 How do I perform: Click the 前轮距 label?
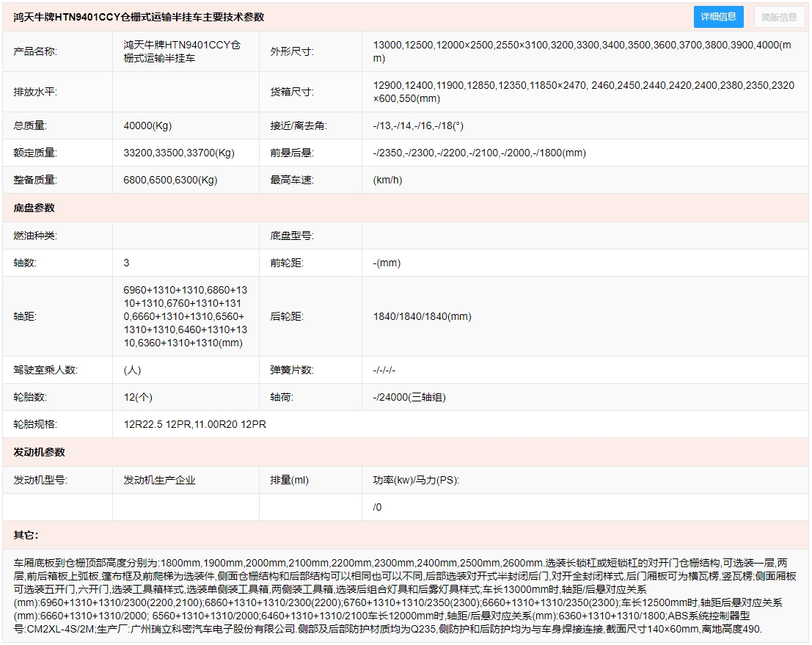pyautogui.click(x=286, y=263)
